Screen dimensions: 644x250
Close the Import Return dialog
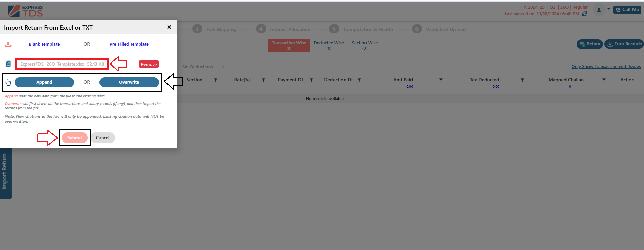pos(169,27)
